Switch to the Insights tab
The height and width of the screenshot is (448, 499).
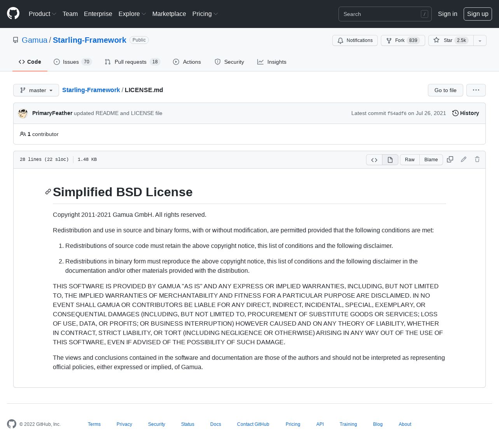(x=272, y=62)
